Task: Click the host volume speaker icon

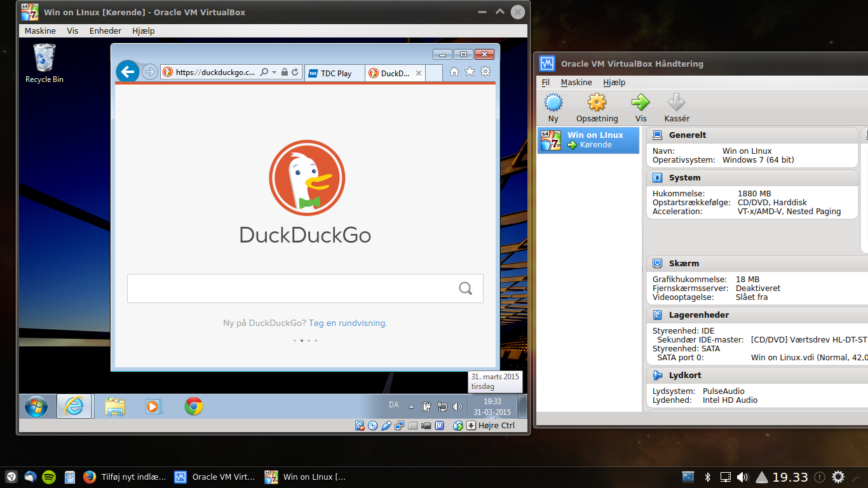Action: click(x=743, y=477)
